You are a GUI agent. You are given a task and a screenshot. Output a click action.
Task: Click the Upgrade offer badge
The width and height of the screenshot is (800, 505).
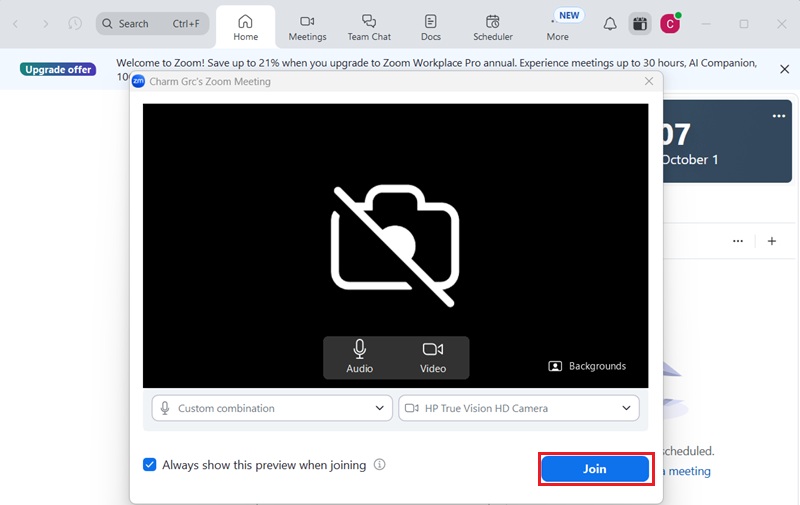pos(58,70)
